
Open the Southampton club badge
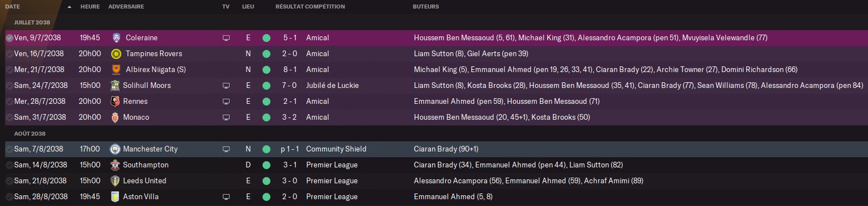tap(115, 165)
